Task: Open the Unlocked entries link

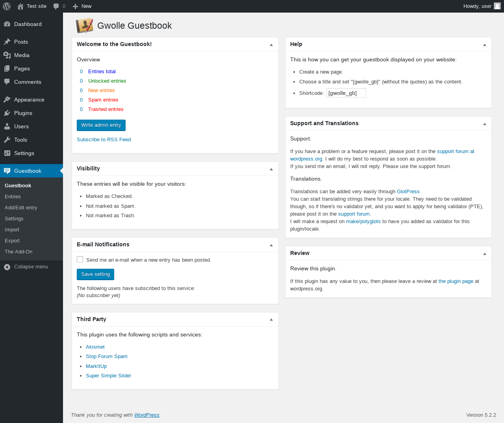Action: pyautogui.click(x=107, y=81)
